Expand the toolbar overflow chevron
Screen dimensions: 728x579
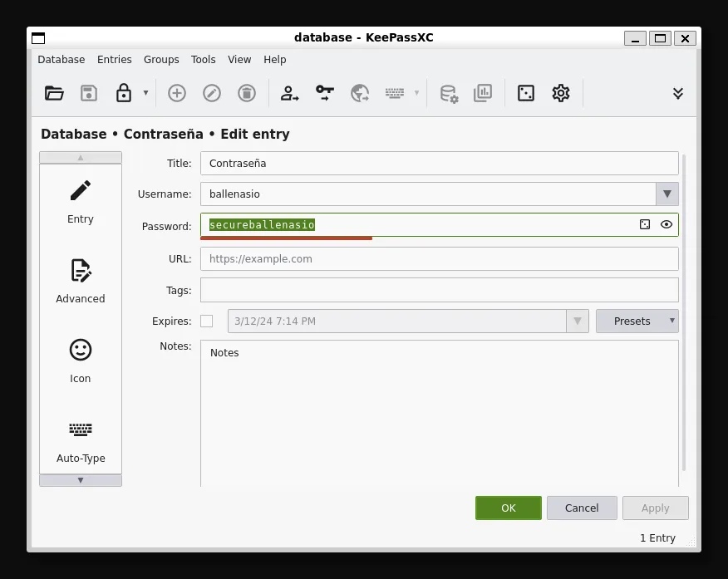point(678,93)
